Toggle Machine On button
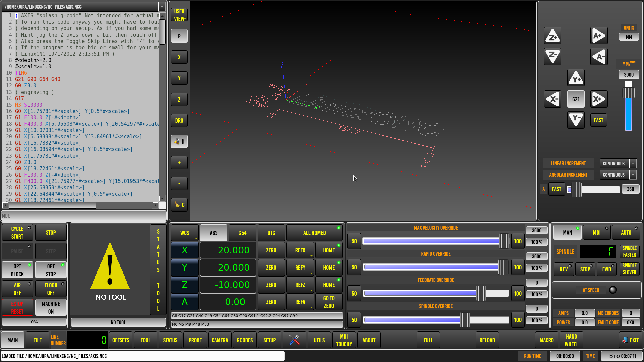 point(51,307)
